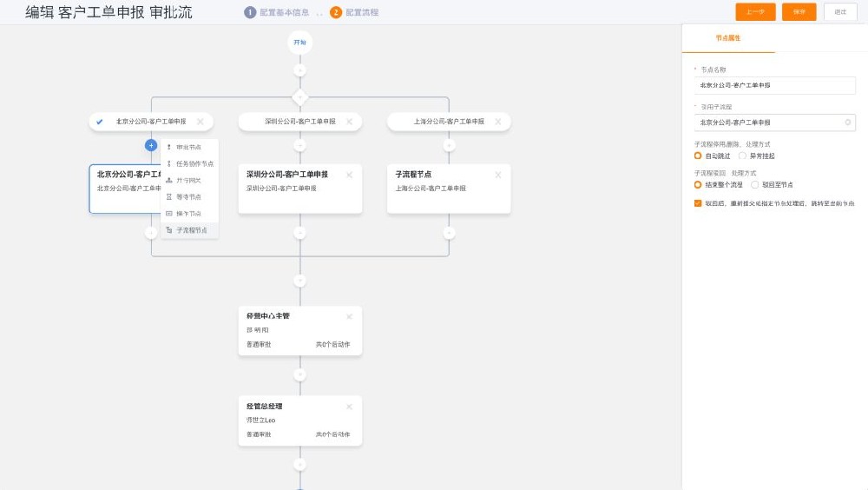This screenshot has height=490, width=868.
Task: Click the plus circle below the 北京分公司 node card
Action: coord(151,233)
